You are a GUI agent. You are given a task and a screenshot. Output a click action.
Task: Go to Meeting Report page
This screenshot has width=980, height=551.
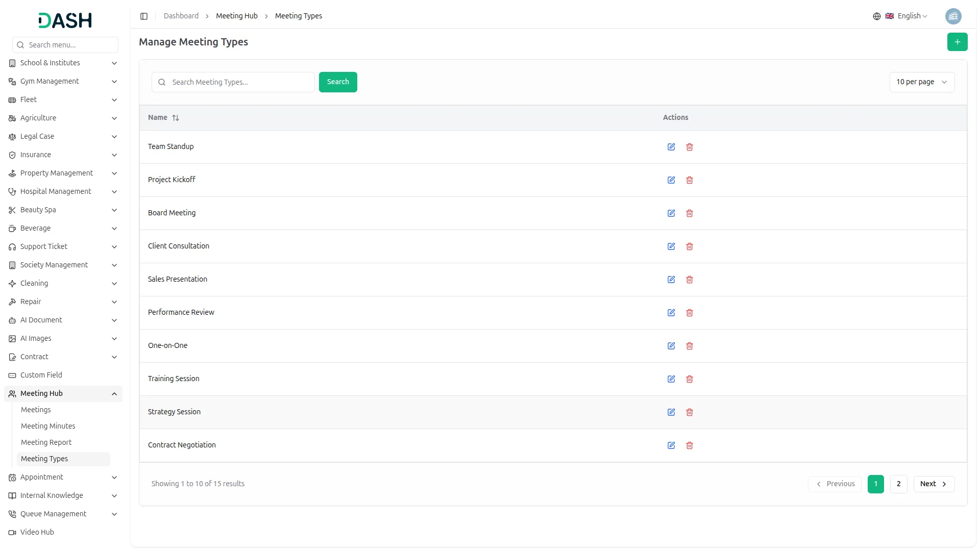pyautogui.click(x=46, y=442)
